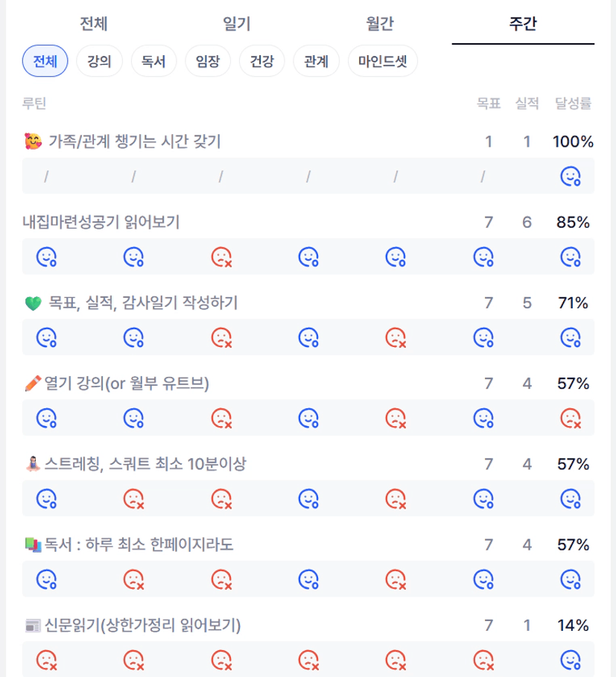Click the green heart emoji beside 목표, 실적, 감사일기
Screen dimensions: 616x677
(33, 303)
